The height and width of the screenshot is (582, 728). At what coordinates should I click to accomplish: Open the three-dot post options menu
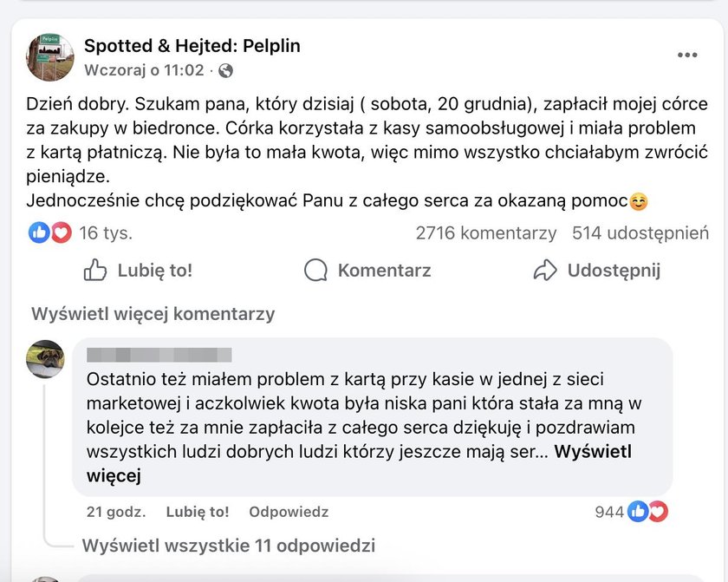coord(687,55)
